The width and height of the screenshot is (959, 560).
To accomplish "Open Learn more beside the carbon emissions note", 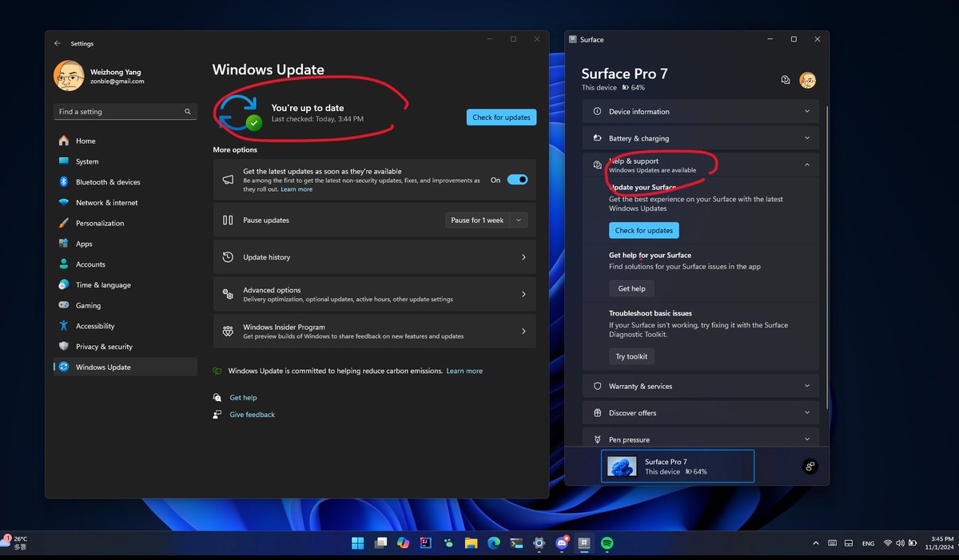I will click(x=464, y=371).
